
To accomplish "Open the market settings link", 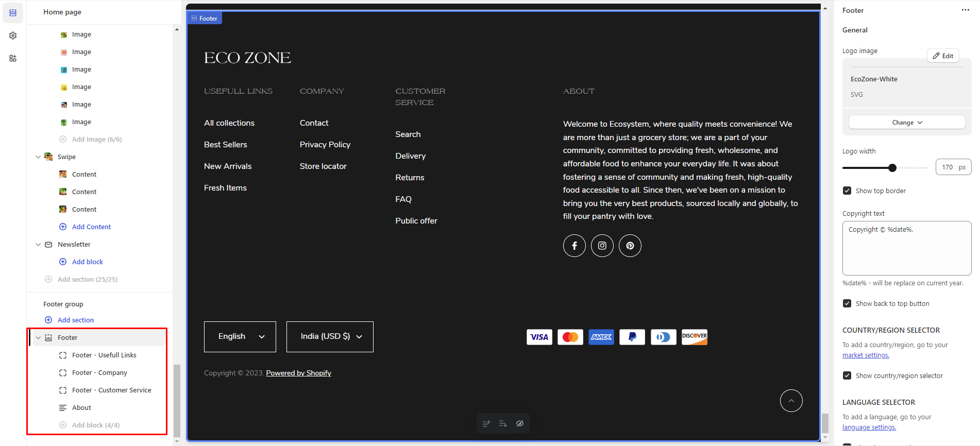I will (x=866, y=355).
